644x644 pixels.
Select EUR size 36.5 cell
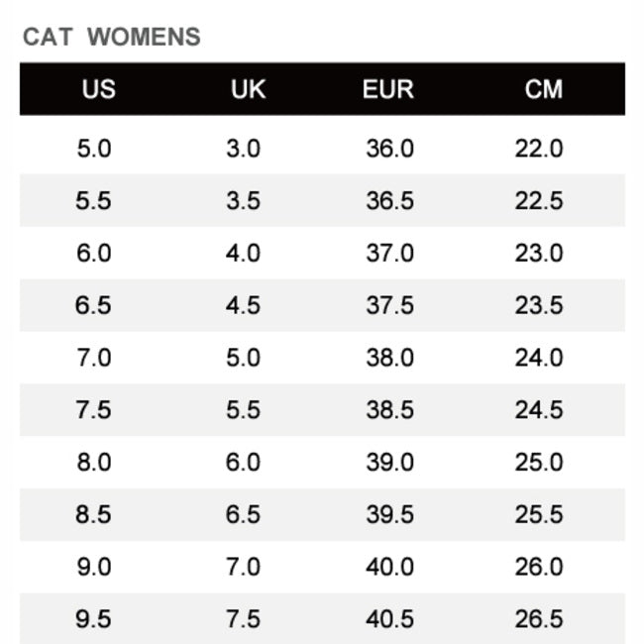click(x=389, y=201)
